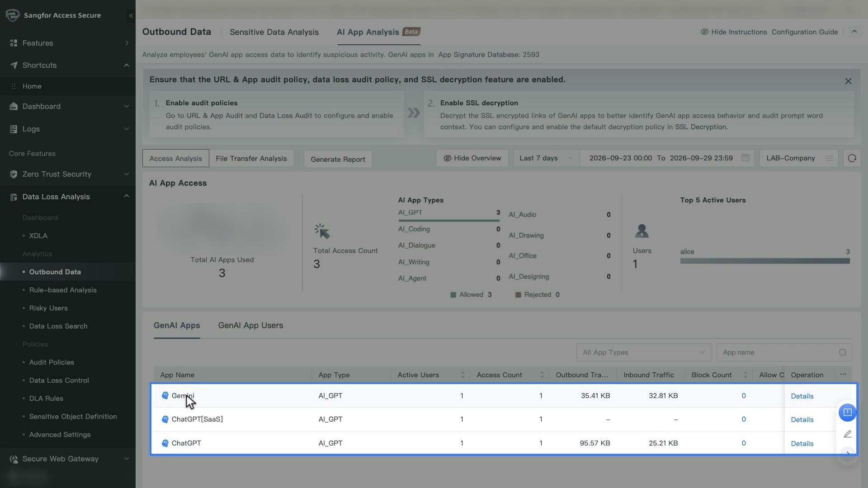Viewport: 868px width, 488px height.
Task: Click the start date 2026-09-23 00:00 field
Action: 620,158
